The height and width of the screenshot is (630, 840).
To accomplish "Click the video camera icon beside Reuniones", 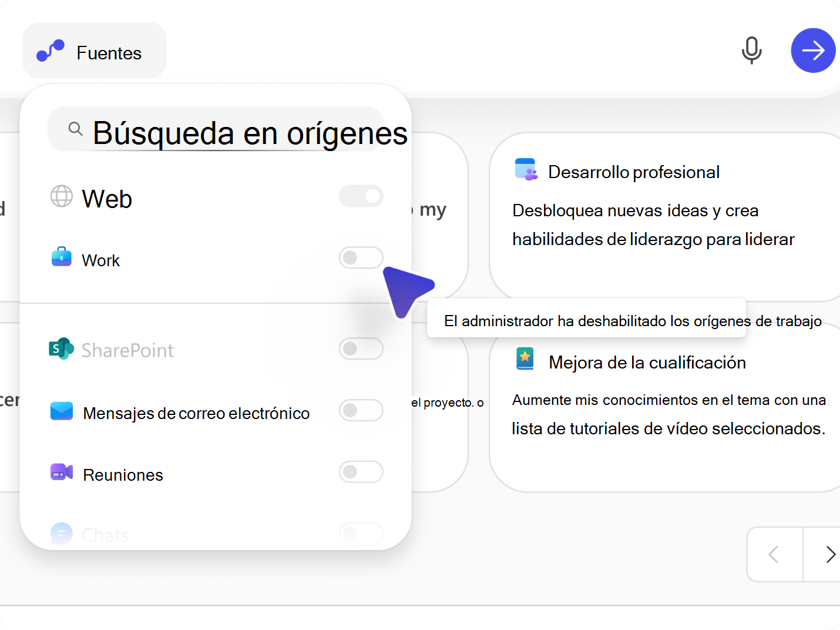I will point(61,472).
